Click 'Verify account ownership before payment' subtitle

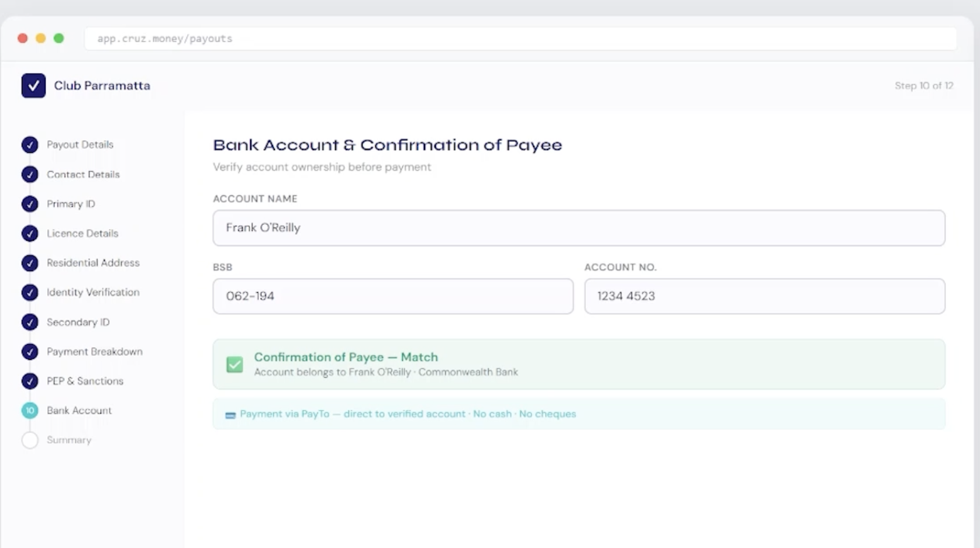(x=322, y=167)
